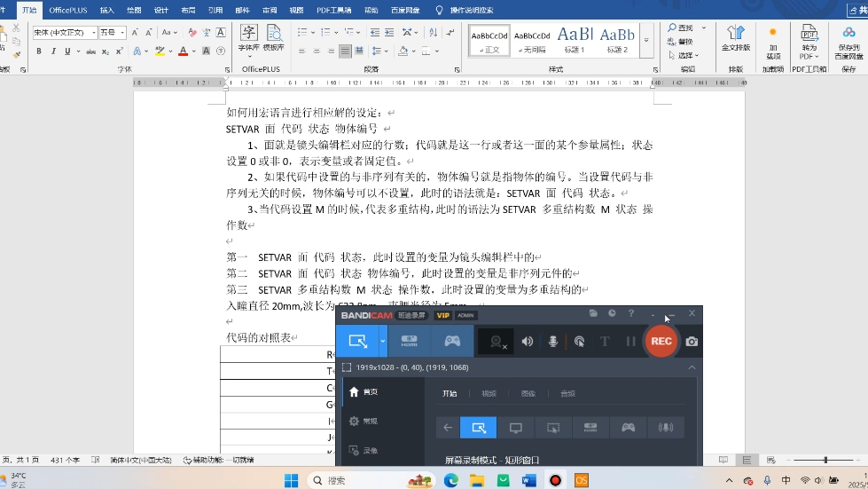Toggle Bandicam webcam overlay
Screen dimensions: 868x489
497,341
